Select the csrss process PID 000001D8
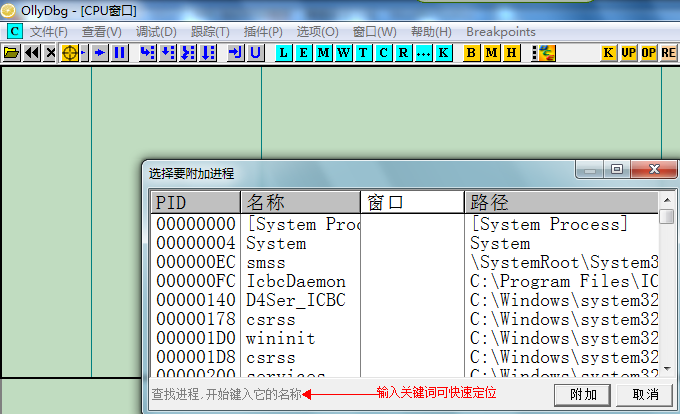The image size is (680, 414). (x=405, y=357)
